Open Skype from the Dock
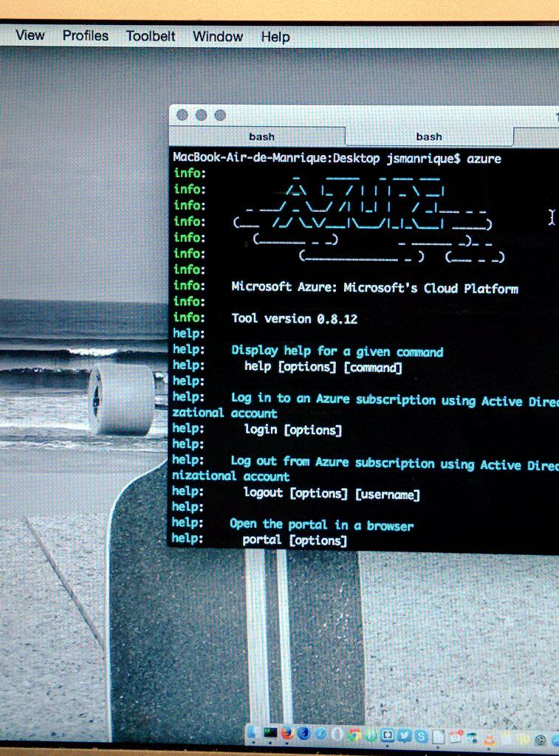This screenshot has height=756, width=559. pyautogui.click(x=422, y=736)
